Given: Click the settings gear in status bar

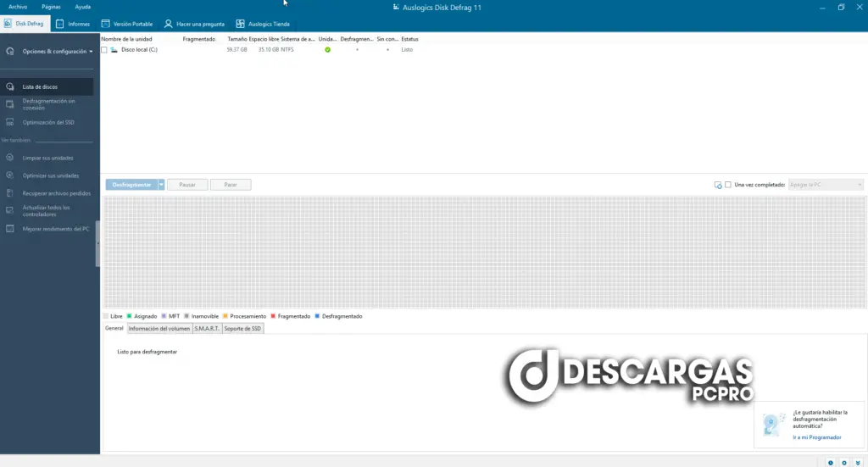Looking at the screenshot, I should 844,463.
